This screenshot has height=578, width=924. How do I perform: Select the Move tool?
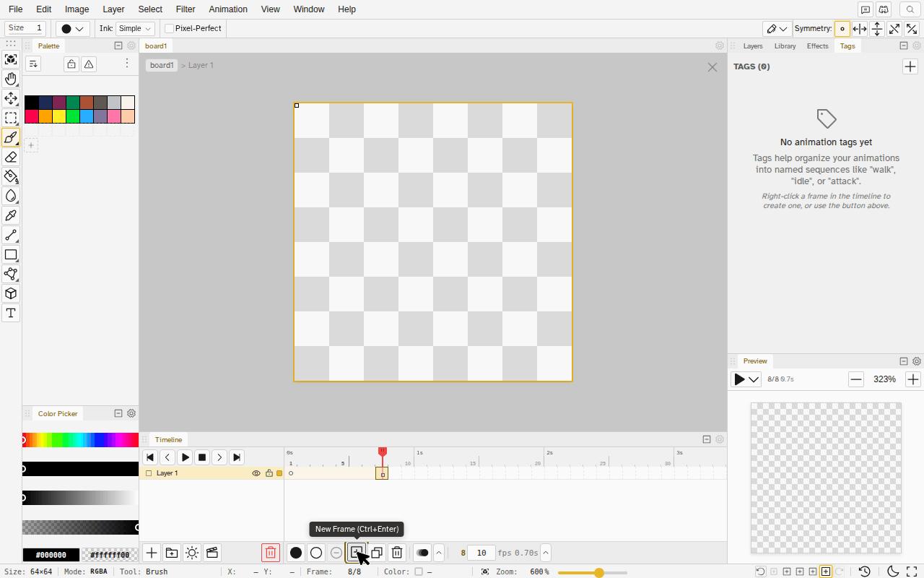pyautogui.click(x=11, y=98)
